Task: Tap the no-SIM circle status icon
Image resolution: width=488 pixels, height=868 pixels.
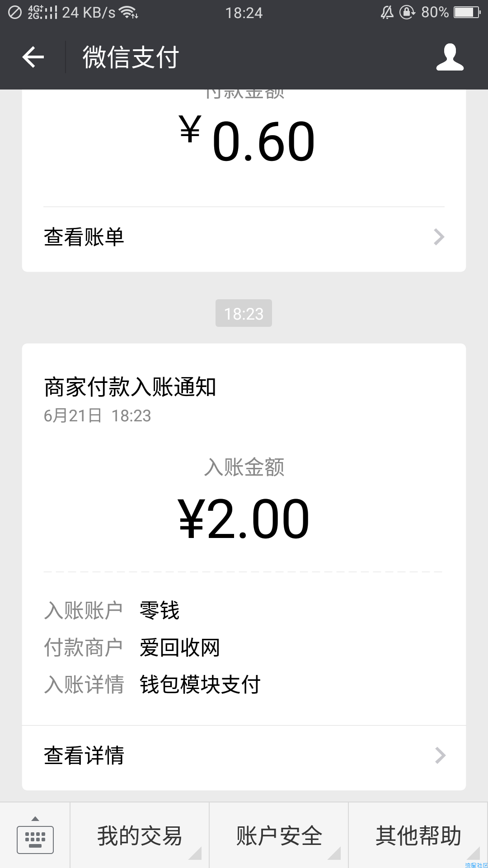Action: (x=15, y=12)
